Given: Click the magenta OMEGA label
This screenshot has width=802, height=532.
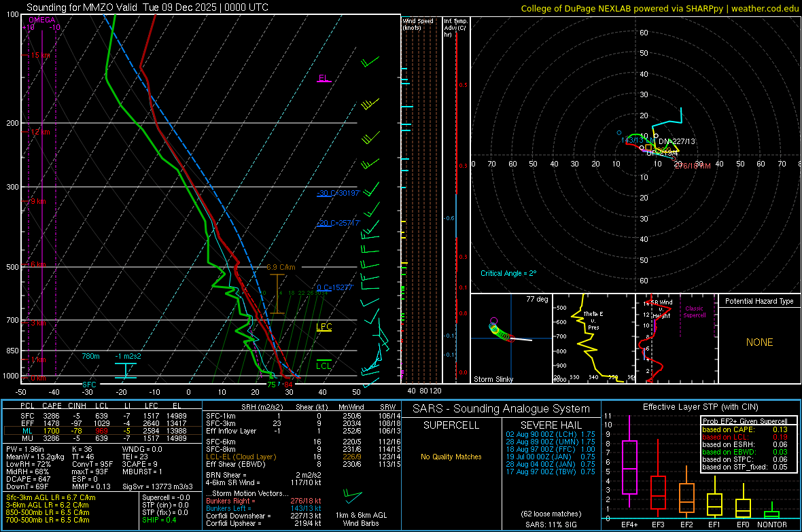Looking at the screenshot, I should [42, 20].
